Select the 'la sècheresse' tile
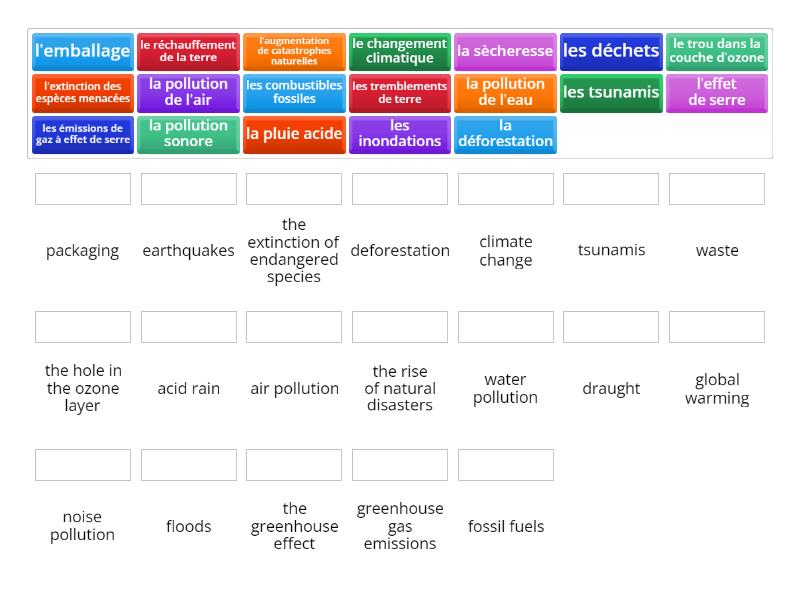This screenshot has height=600, width=800. coord(505,51)
